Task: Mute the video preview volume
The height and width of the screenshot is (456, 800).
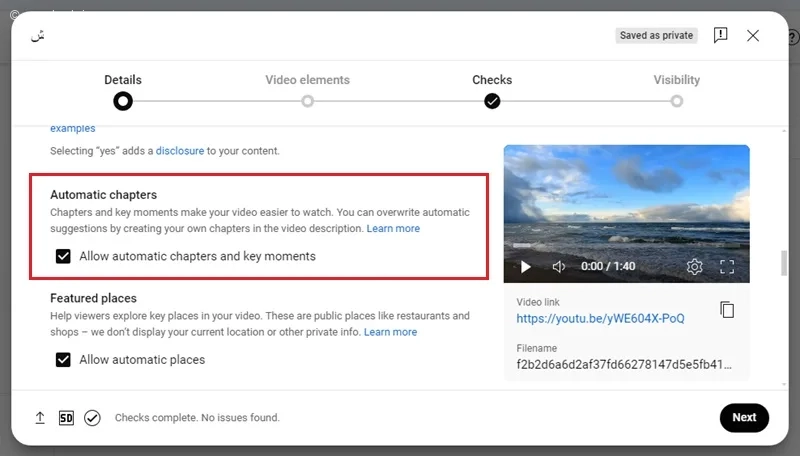Action: tap(559, 266)
